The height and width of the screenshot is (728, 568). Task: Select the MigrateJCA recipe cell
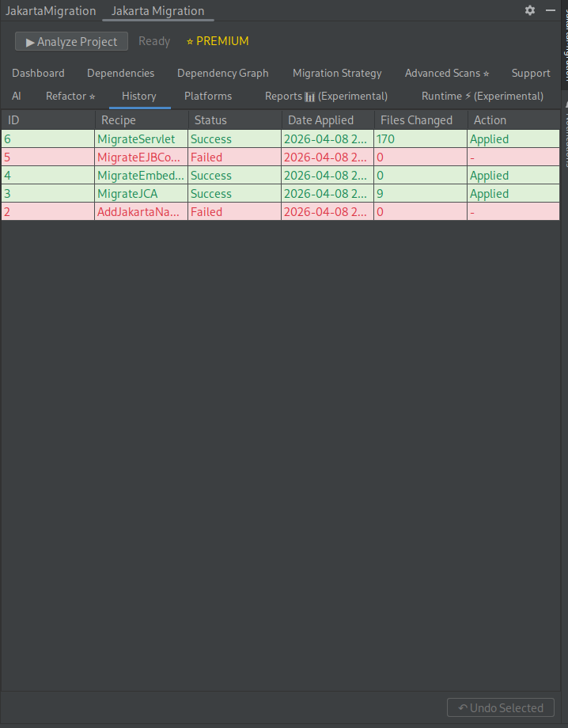click(142, 194)
